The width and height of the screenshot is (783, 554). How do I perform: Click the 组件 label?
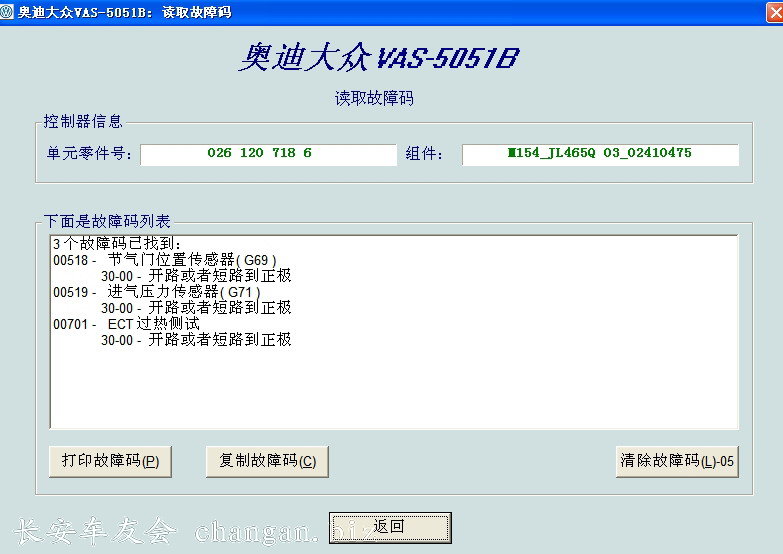tap(423, 153)
